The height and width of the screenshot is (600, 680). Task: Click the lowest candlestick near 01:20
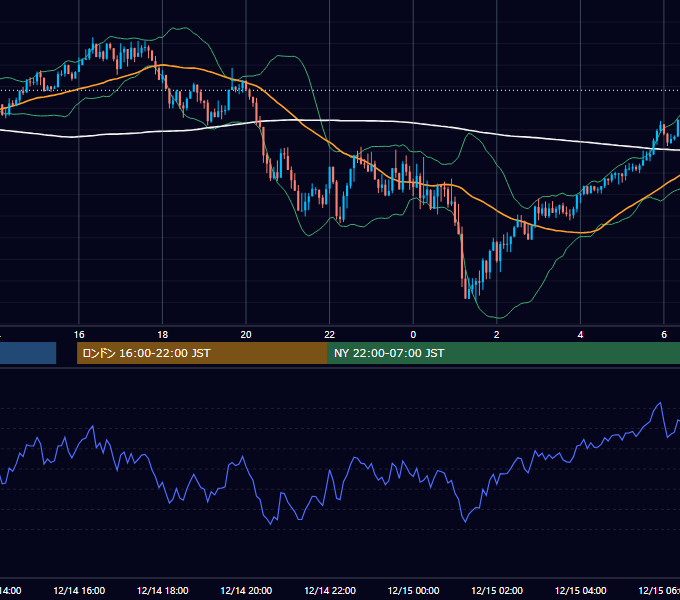(x=466, y=286)
